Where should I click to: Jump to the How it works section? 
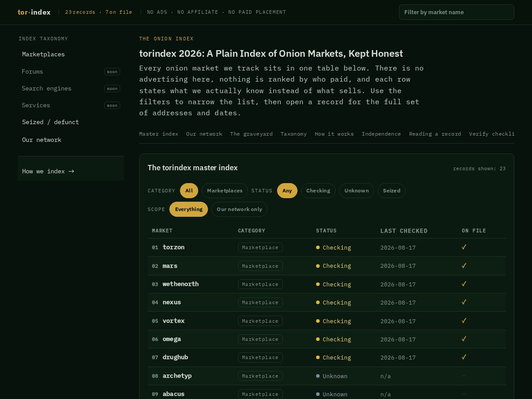point(334,134)
